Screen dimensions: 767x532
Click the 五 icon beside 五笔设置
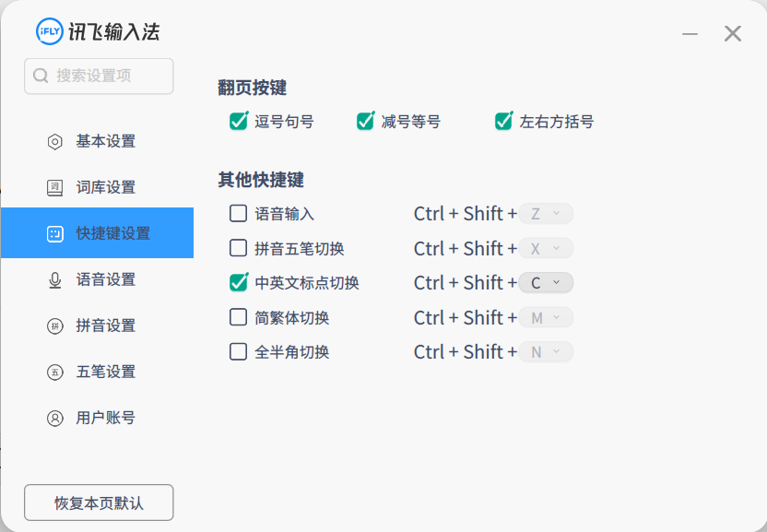click(55, 372)
